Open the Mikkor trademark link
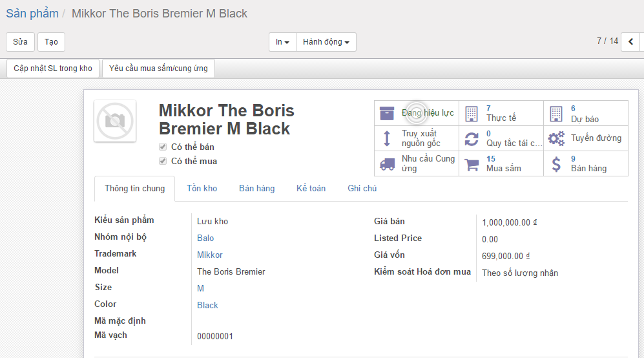Viewport: 644px width, 358px height. tap(210, 255)
